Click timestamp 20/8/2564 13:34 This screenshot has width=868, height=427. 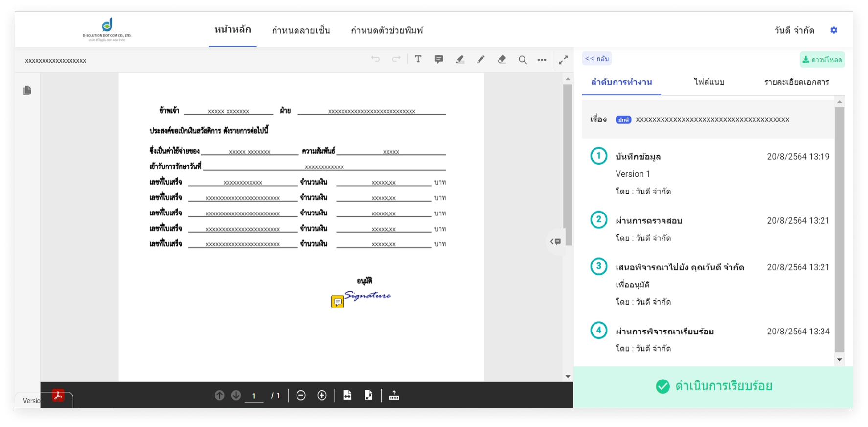point(798,332)
